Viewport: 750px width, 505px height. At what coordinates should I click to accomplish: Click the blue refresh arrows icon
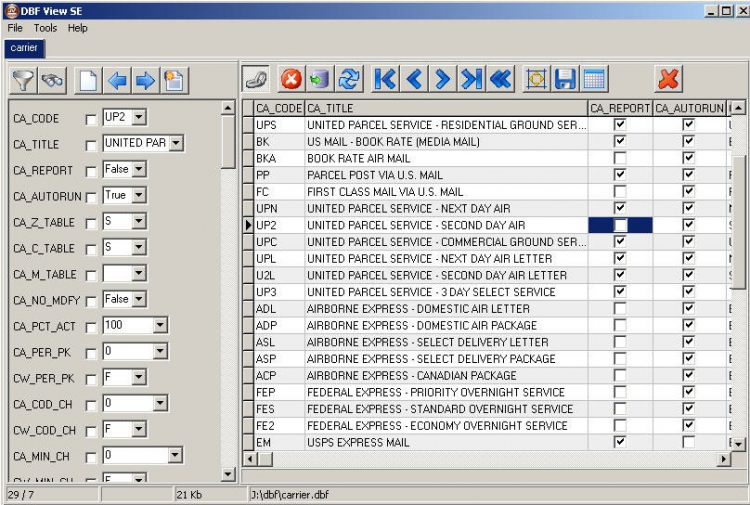coord(349,79)
